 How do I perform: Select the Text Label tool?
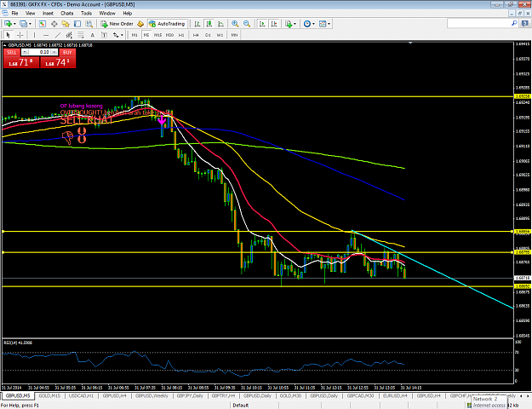click(x=104, y=35)
